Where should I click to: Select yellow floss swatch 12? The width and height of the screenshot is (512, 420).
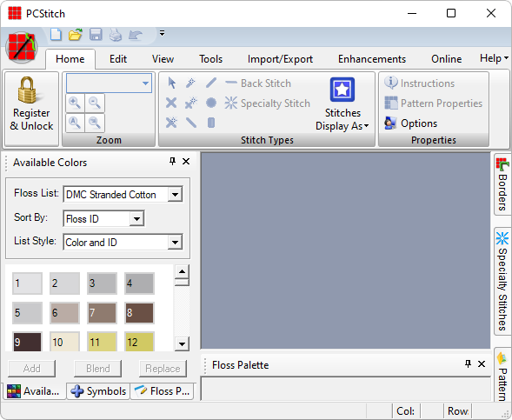tap(139, 342)
